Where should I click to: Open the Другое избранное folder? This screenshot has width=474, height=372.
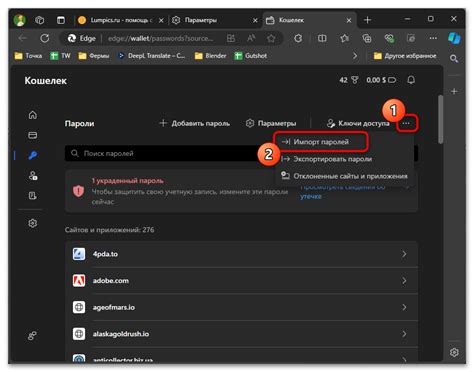click(405, 56)
